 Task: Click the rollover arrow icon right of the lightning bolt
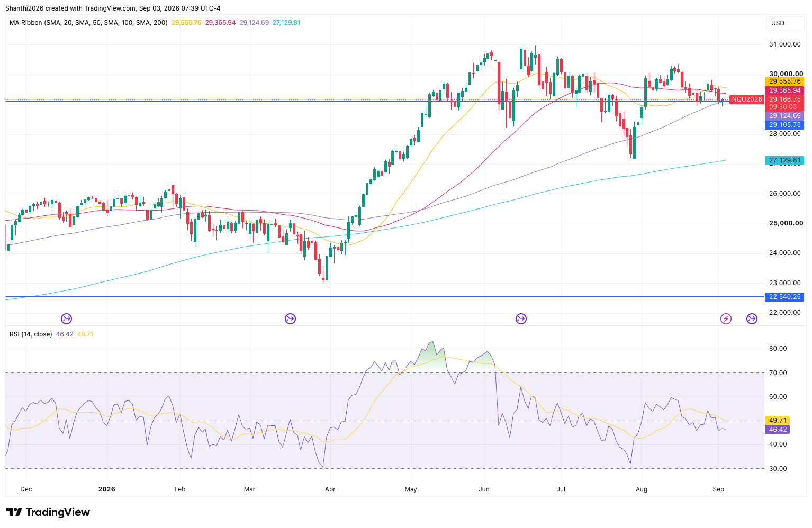(752, 318)
